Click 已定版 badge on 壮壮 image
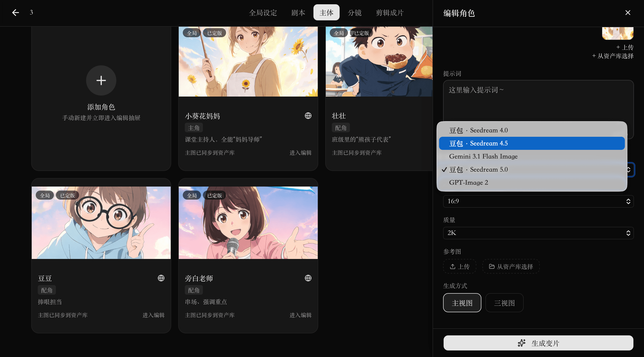Image resolution: width=644 pixels, height=357 pixels. coord(362,33)
